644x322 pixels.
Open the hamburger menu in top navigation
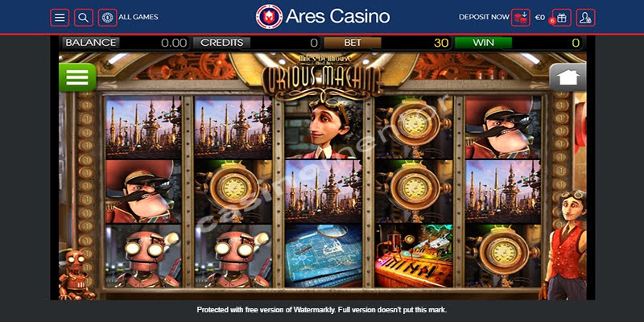click(60, 18)
